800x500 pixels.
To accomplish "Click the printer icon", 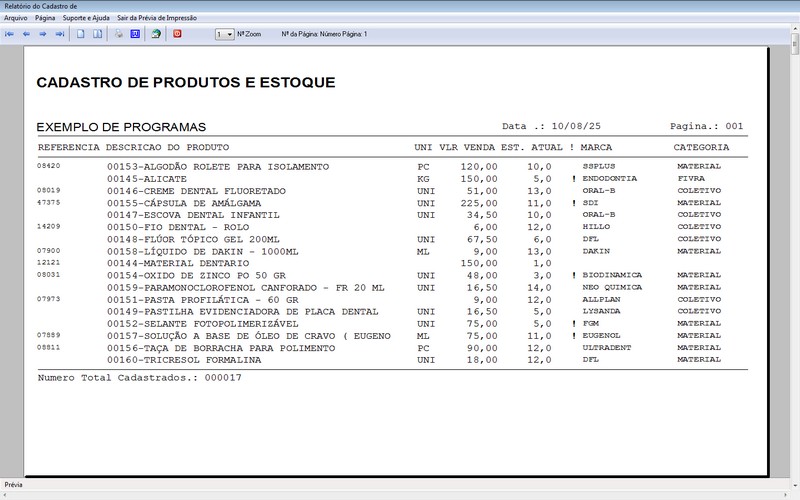I will [118, 34].
